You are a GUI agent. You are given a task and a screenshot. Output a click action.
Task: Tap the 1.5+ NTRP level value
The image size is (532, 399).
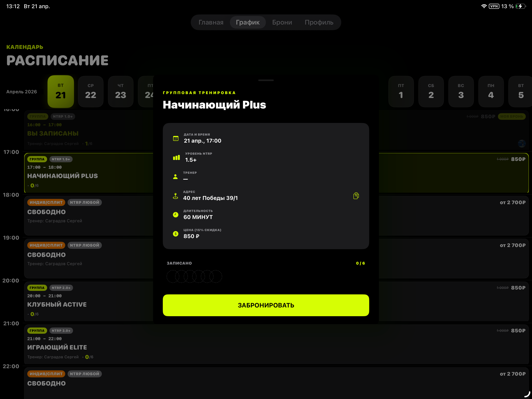191,160
